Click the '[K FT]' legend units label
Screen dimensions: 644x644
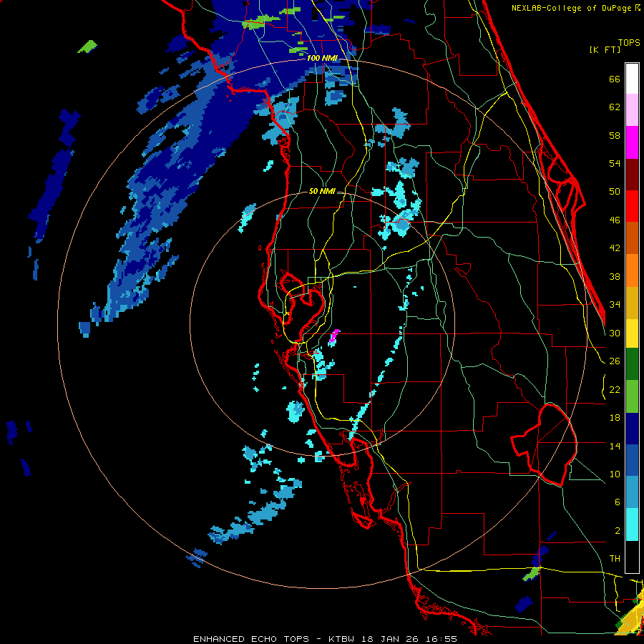pyautogui.click(x=605, y=49)
